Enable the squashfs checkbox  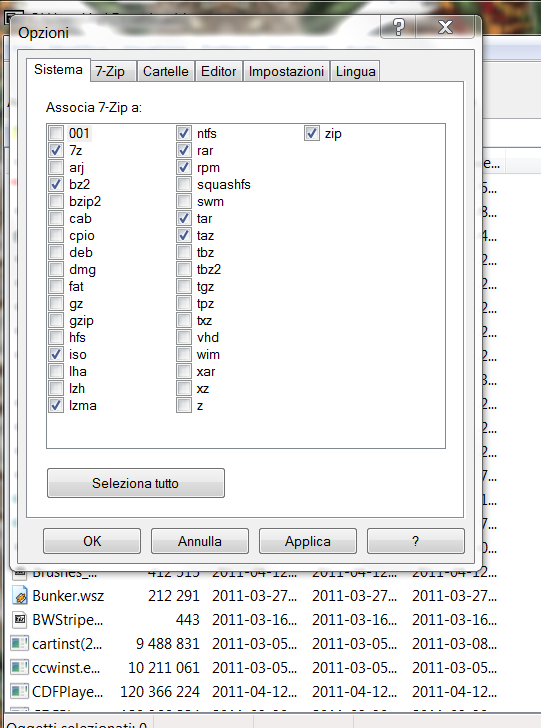tap(184, 184)
